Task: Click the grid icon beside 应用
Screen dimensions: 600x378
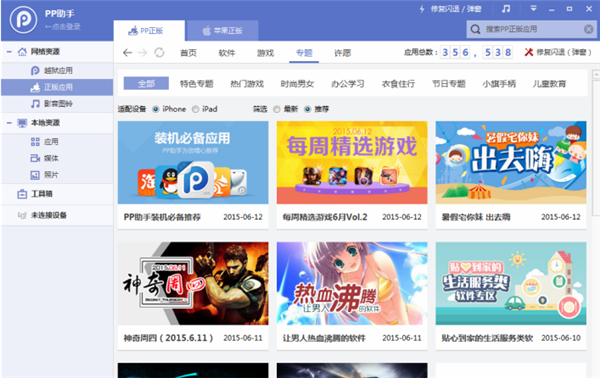Action: 35,142
